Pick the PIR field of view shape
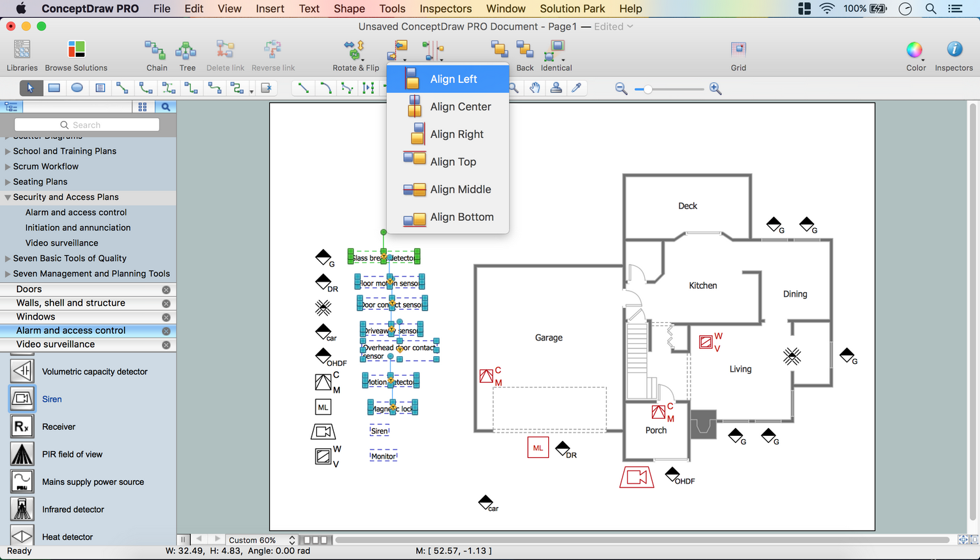The height and width of the screenshot is (560, 980). click(22, 454)
